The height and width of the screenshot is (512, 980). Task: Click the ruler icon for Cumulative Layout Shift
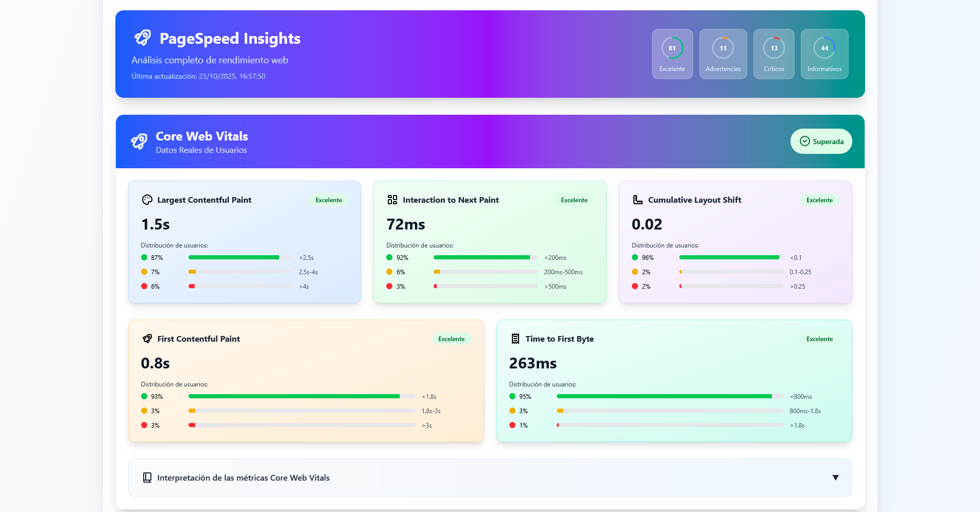[x=638, y=200]
